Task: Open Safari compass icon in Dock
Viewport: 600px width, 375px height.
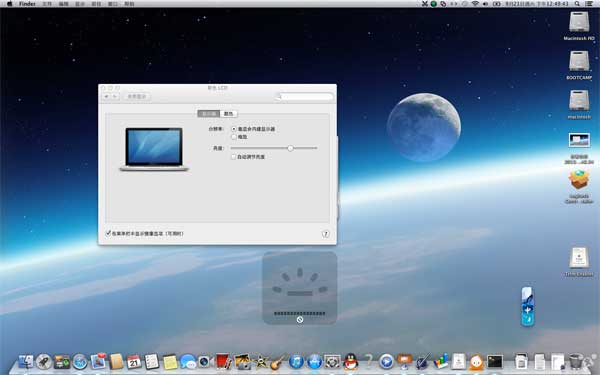Action: tap(80, 361)
